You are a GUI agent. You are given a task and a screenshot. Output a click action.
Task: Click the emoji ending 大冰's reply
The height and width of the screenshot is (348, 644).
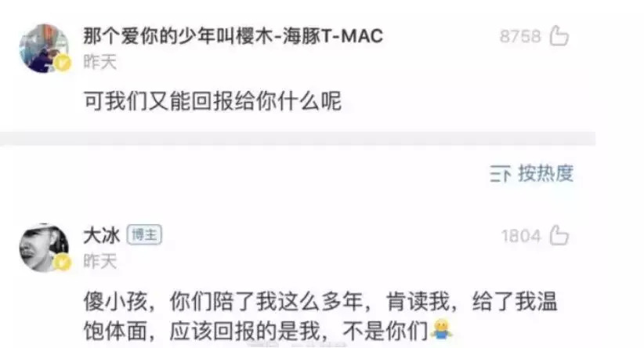(x=441, y=329)
